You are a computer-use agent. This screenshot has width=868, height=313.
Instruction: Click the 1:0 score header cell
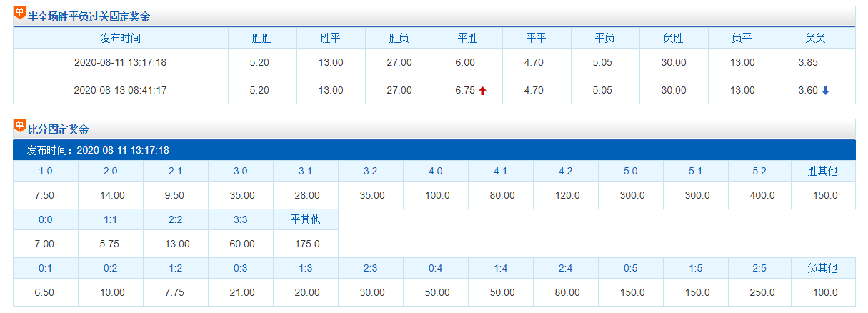(45, 172)
